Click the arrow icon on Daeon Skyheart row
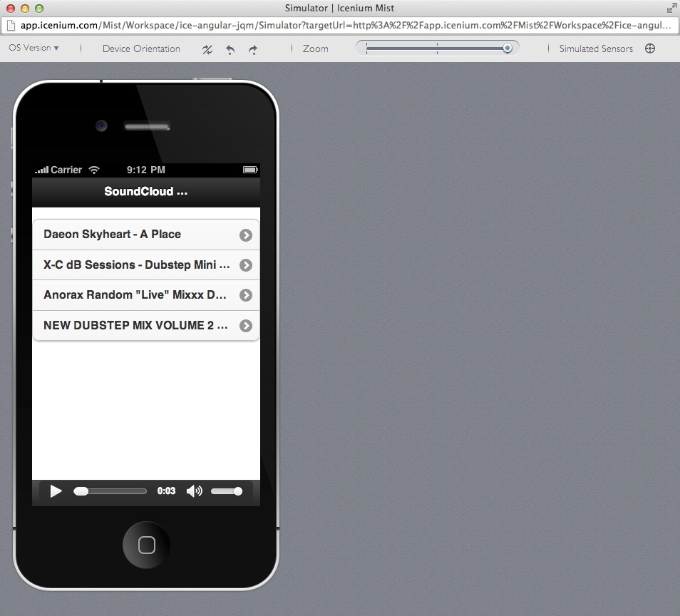This screenshot has width=680, height=616. [246, 235]
